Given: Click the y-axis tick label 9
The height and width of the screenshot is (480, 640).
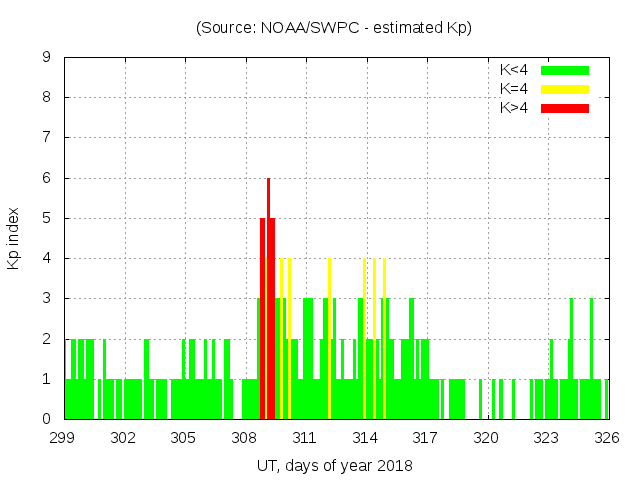Looking at the screenshot, I should pos(46,58).
